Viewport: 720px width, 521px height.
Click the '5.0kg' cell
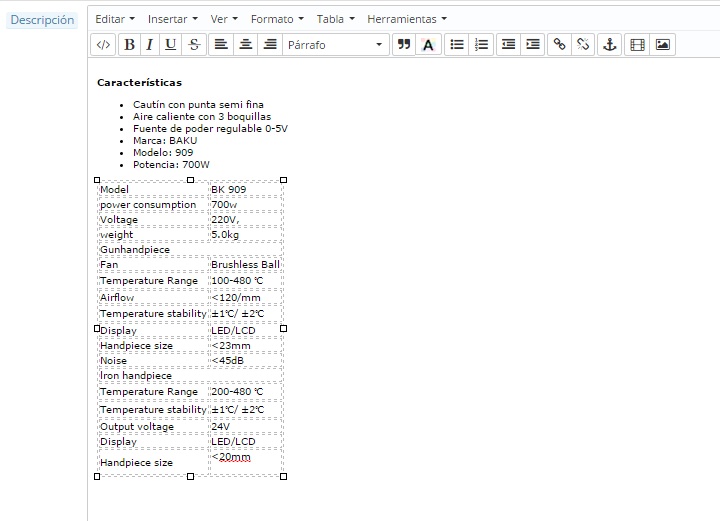pos(246,235)
